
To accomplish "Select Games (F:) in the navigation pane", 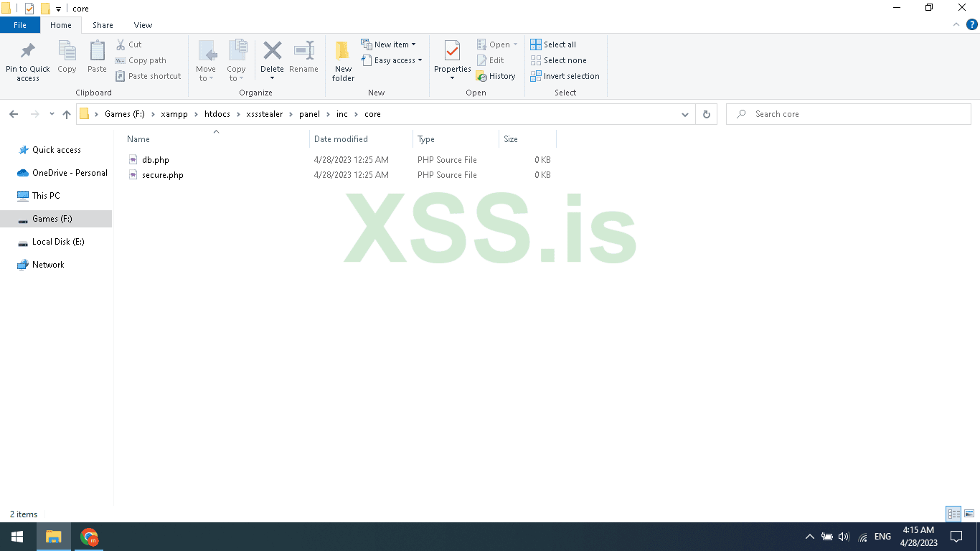I will [56, 219].
